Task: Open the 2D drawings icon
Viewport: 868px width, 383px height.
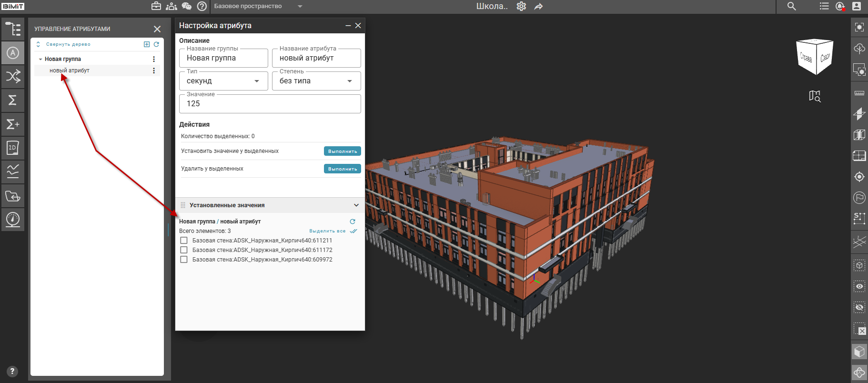Action: [x=13, y=148]
